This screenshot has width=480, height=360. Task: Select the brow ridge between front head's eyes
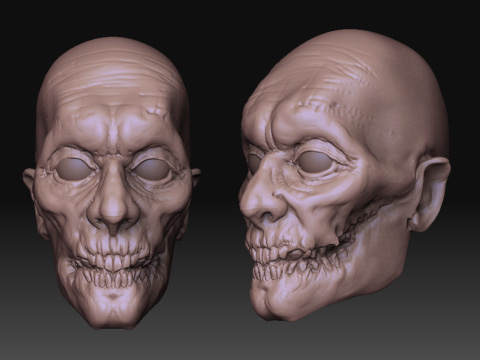113,140
